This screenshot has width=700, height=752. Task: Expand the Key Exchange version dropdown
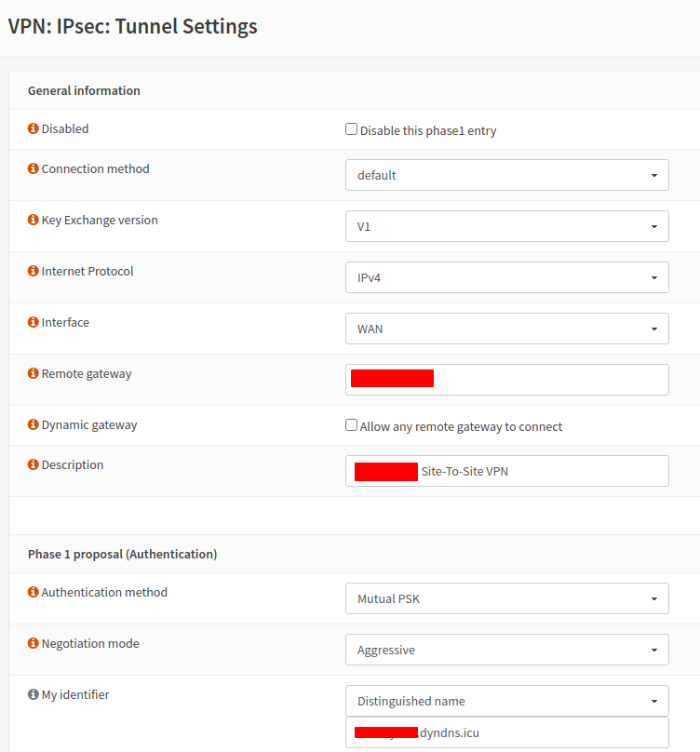506,226
